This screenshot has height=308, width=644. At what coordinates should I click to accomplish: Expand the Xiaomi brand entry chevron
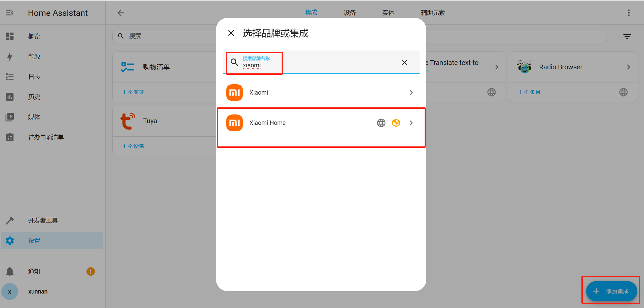pos(411,93)
